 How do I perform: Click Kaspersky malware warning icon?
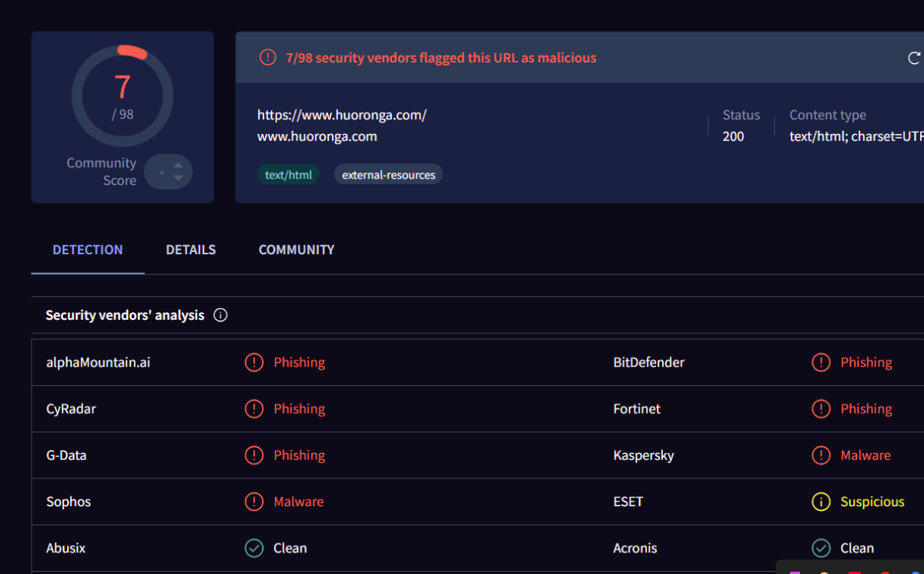point(821,455)
